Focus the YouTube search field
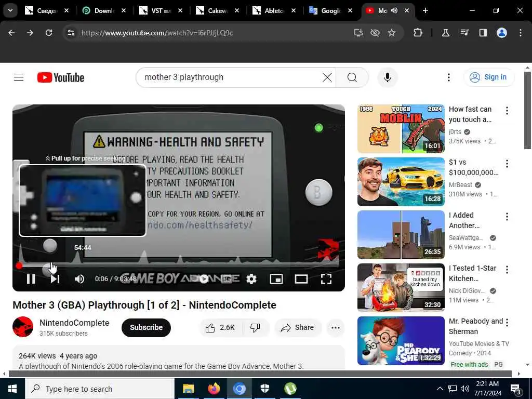Viewport: 532px width, 399px height. tap(231, 77)
